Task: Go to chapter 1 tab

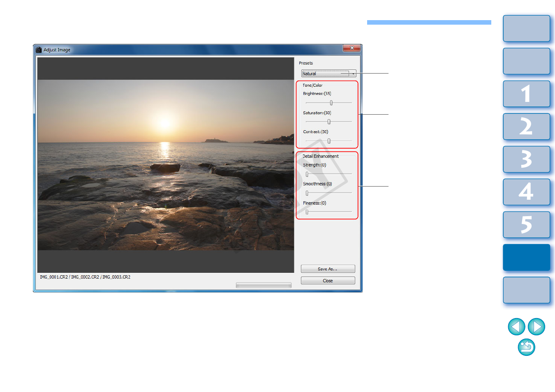Action: coord(526,94)
